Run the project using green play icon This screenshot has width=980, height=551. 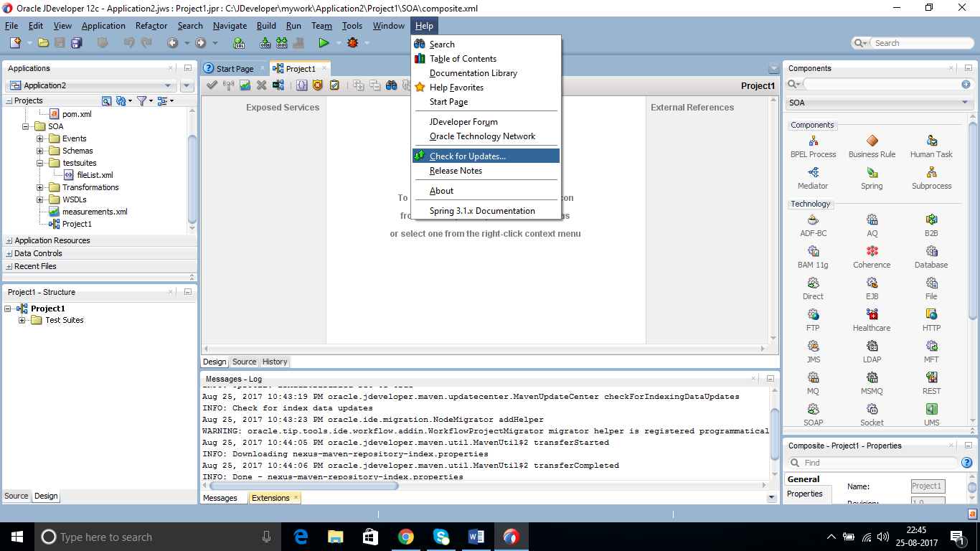[x=324, y=42]
